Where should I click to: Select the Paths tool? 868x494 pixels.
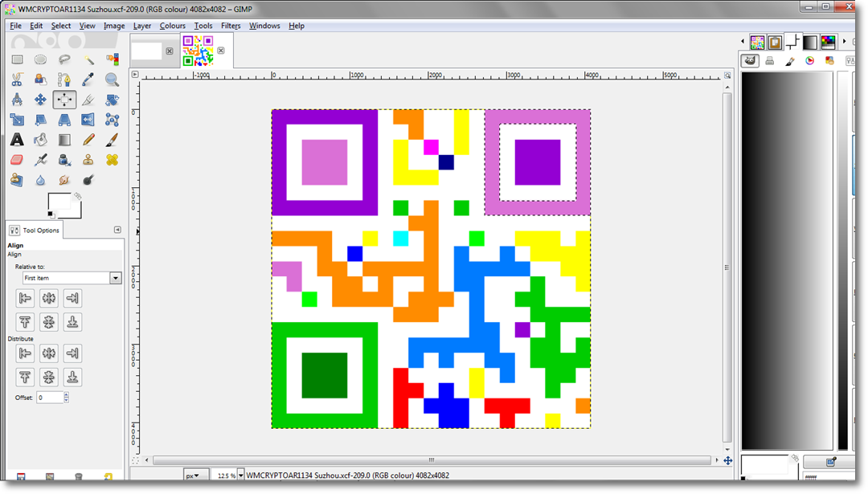64,80
